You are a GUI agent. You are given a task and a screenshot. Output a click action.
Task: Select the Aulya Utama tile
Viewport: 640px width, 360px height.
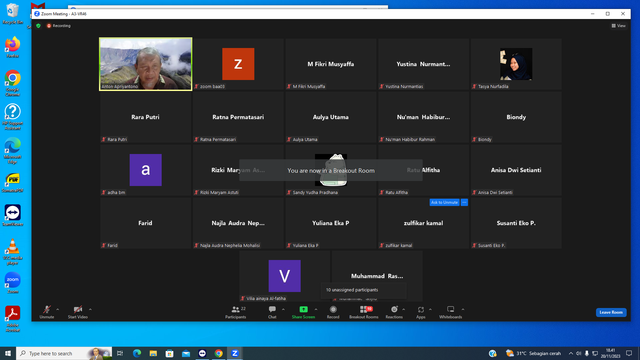click(x=331, y=117)
